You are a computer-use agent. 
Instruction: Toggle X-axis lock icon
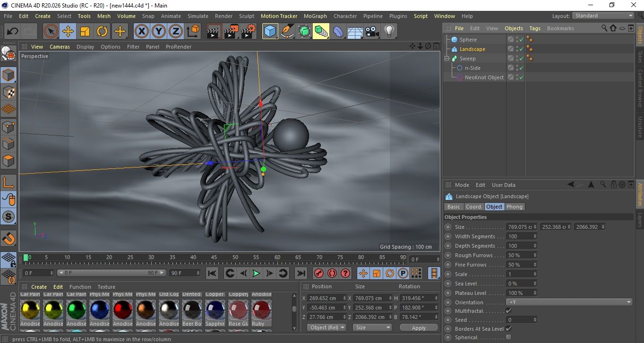[x=141, y=32]
